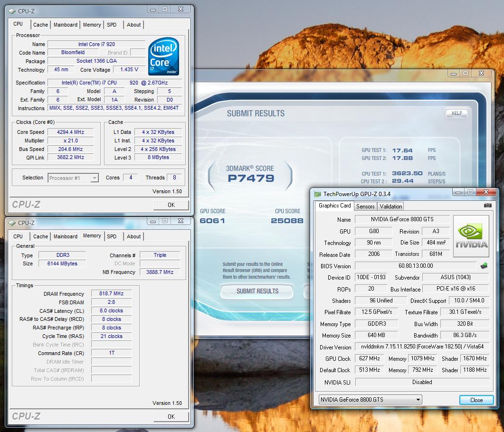504x432 pixels.
Task: Click the SUBMIT RESULTS button in 3DMark
Action: point(257,291)
